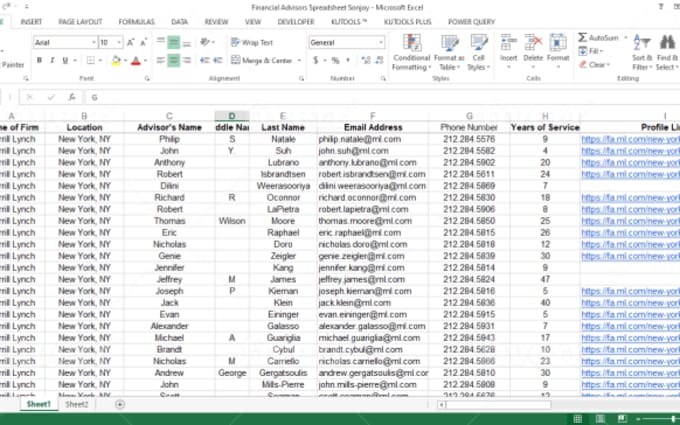Apply Comma style
680x425 pixels.
point(348,60)
